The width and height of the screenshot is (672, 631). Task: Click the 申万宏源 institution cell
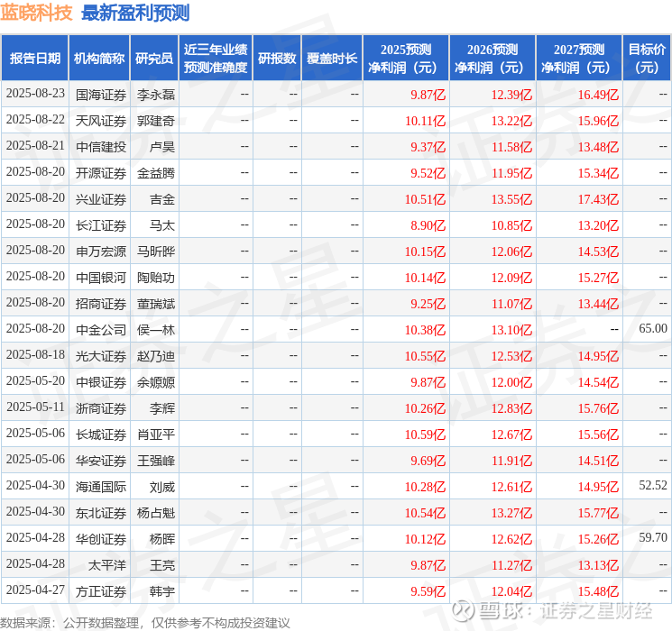[x=101, y=251]
